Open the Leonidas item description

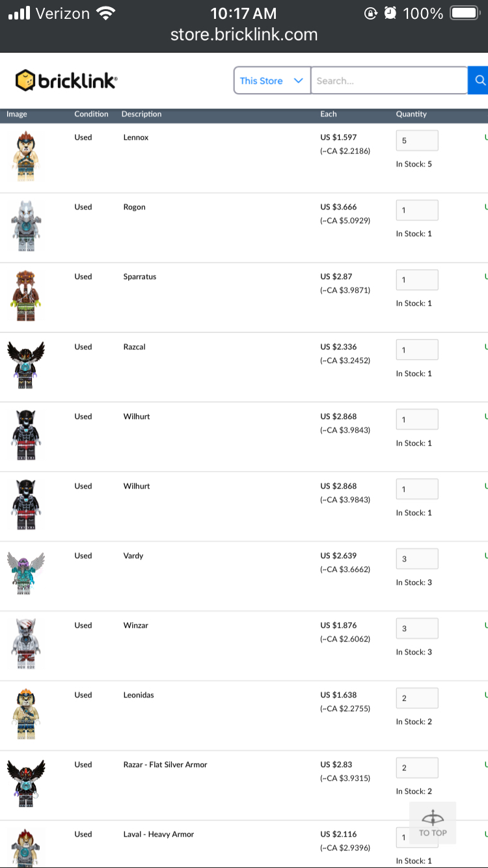140,695
